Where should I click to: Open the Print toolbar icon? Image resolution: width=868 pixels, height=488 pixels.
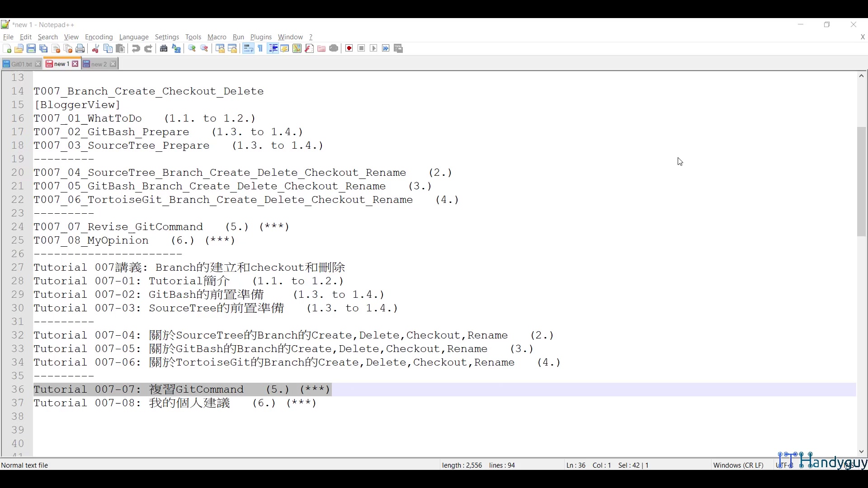click(80, 48)
